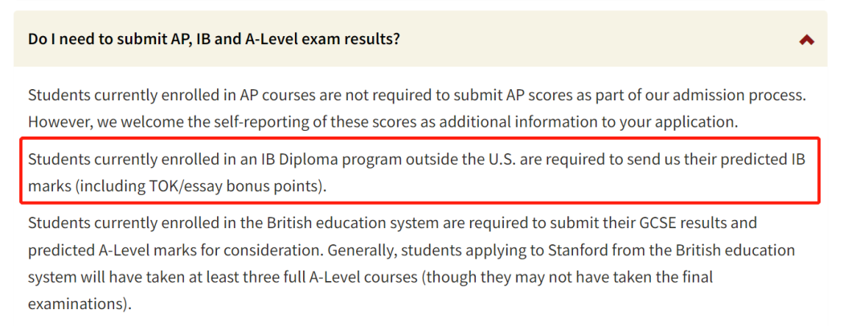Click the final word 'examinations).'
868x326 pixels.
80,304
